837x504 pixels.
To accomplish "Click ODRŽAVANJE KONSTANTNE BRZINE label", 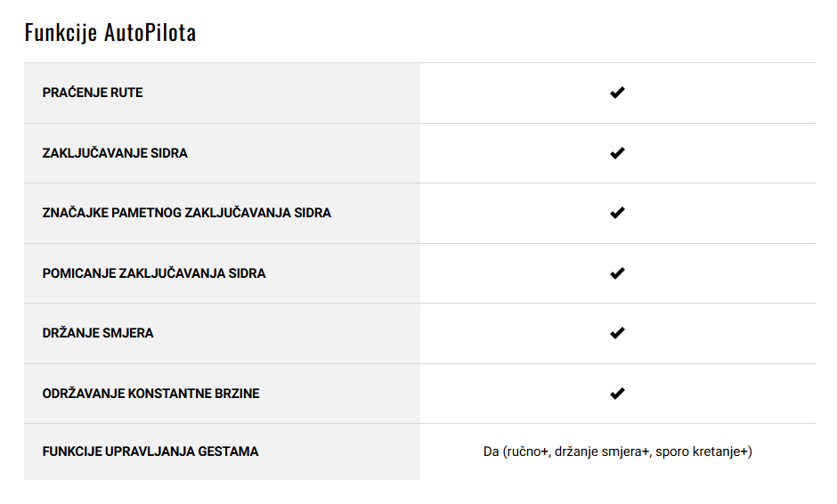I will (150, 394).
